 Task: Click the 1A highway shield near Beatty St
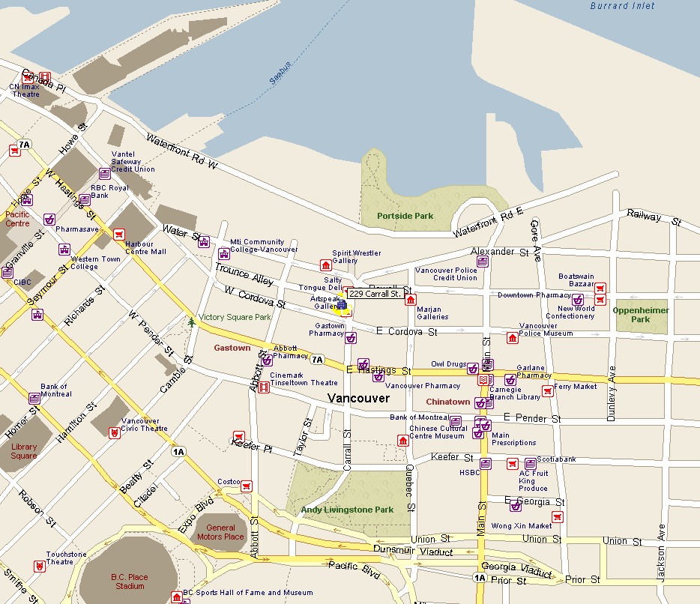(x=178, y=452)
